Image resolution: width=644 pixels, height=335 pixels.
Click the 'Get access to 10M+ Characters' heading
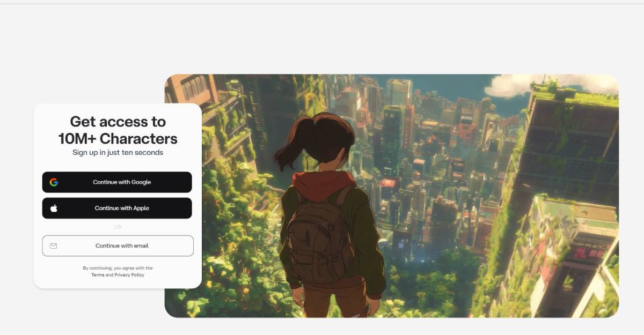[118, 130]
